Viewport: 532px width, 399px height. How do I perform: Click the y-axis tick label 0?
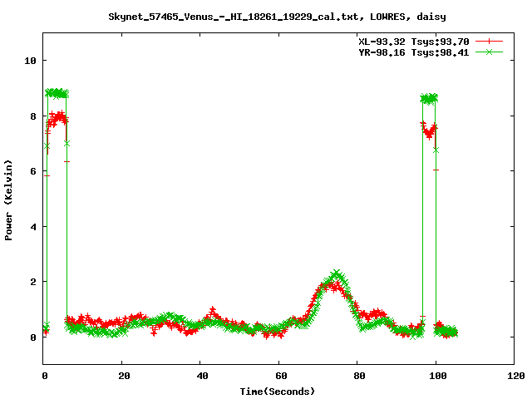[33, 337]
